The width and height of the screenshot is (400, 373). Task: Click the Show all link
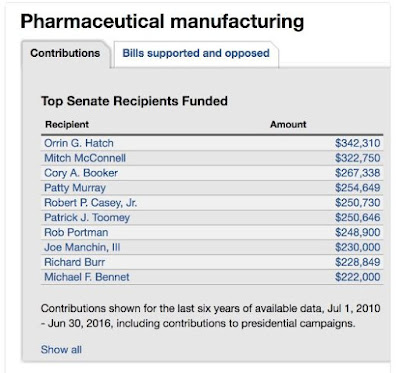[x=61, y=350]
